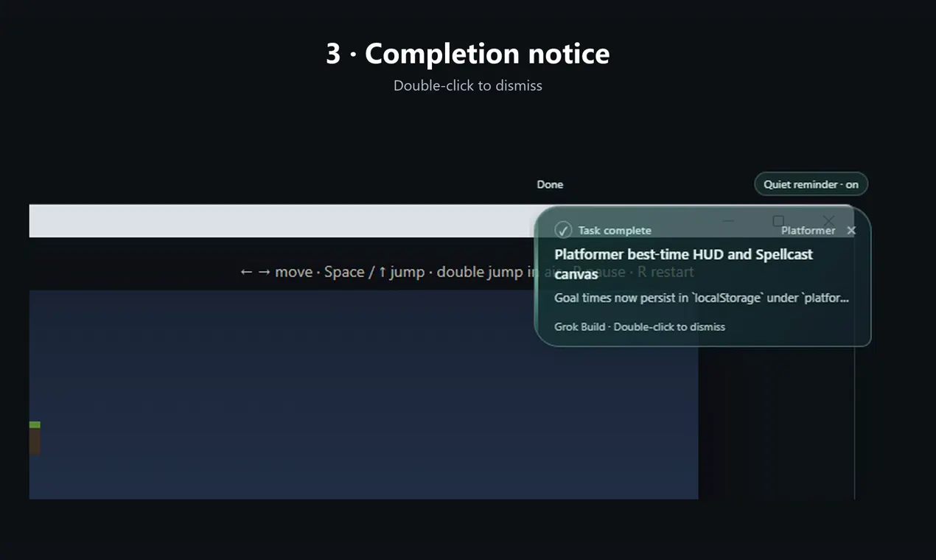Click the notification title about best-time HUD

(683, 264)
